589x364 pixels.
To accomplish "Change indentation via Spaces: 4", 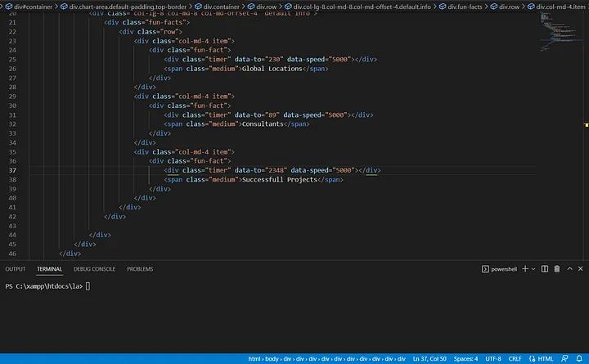I will click(465, 359).
